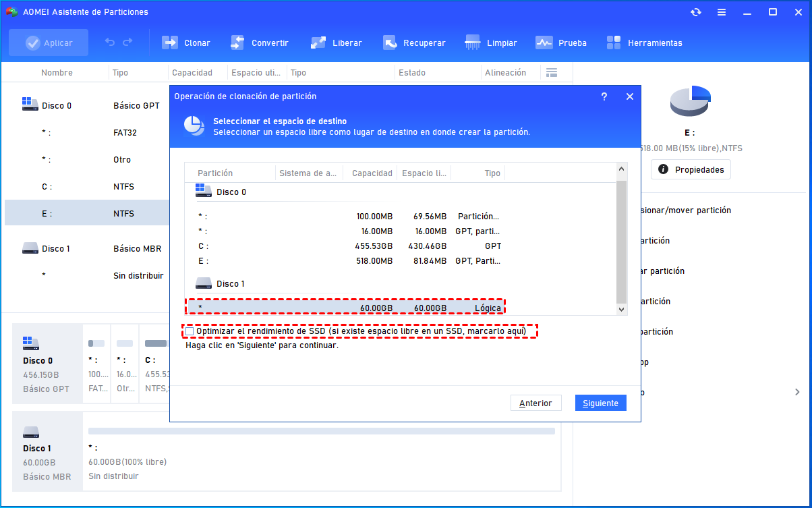812x508 pixels.
Task: Close the partition clone dialog
Action: click(x=630, y=96)
